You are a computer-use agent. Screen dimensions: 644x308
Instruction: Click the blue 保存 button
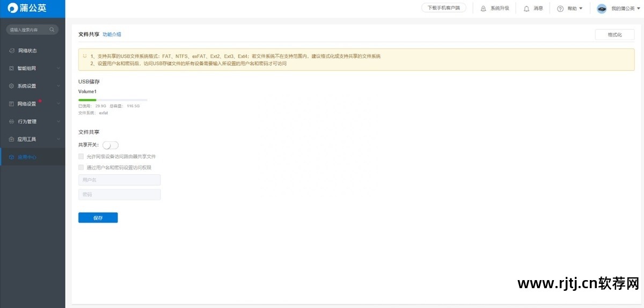tap(98, 218)
